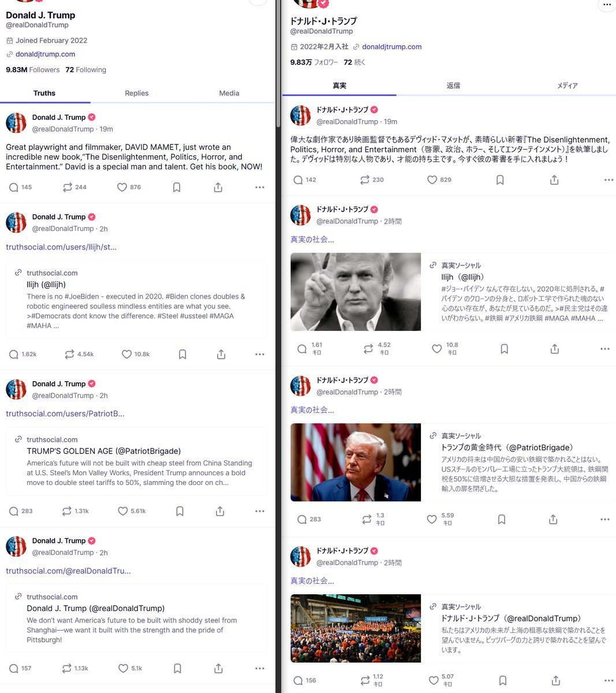This screenshot has width=616, height=693.
Task: Bookmark the Japanese post with 283 replies
Action: click(x=502, y=519)
